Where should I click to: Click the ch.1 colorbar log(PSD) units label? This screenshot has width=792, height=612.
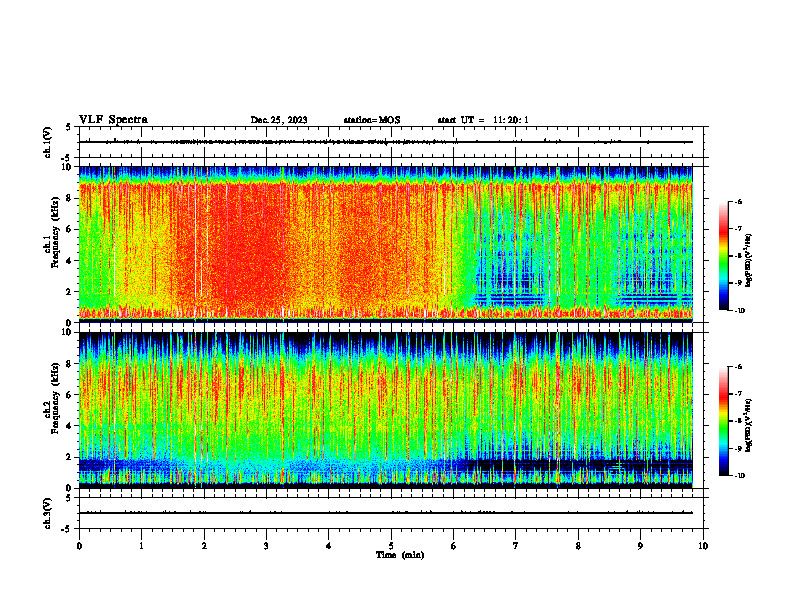[x=750, y=261]
